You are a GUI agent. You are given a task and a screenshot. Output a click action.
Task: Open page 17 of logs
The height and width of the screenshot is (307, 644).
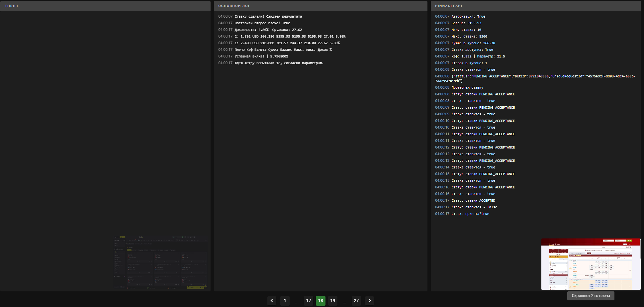(x=309, y=301)
